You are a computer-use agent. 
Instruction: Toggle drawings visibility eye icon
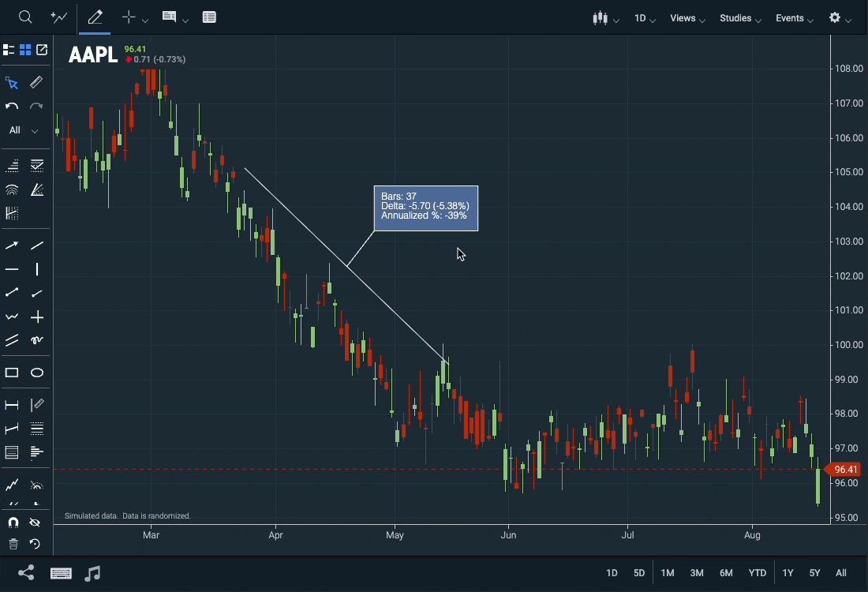coord(35,523)
